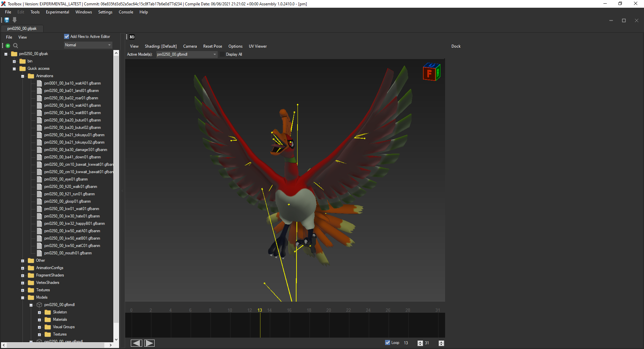Click file icon beside pm0250_00_gloop01.gfbanm
The image size is (644, 349).
tap(39, 201)
